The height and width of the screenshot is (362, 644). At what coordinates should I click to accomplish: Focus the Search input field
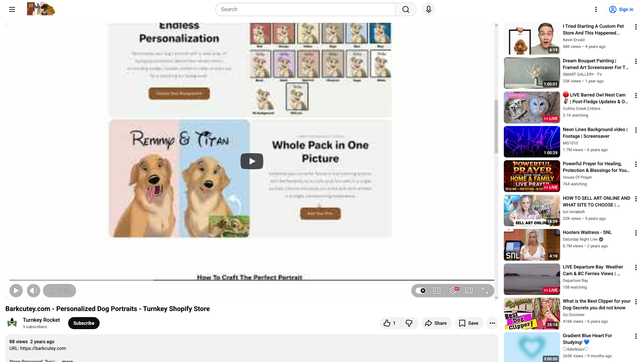coord(305,9)
